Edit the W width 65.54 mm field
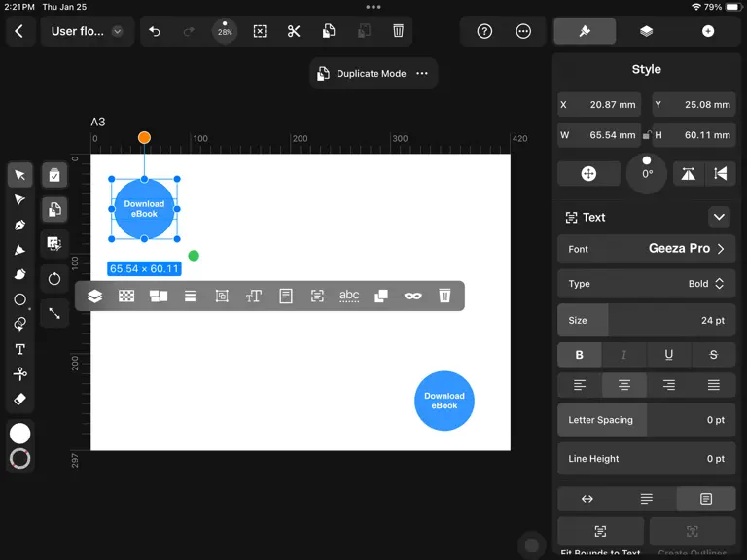This screenshot has width=747, height=560. tap(599, 135)
